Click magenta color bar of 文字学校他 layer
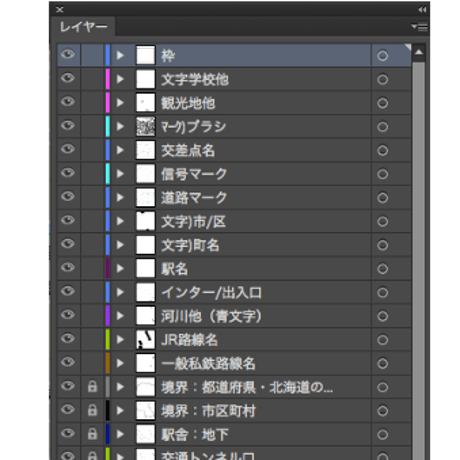The height and width of the screenshot is (460, 460). 108,79
